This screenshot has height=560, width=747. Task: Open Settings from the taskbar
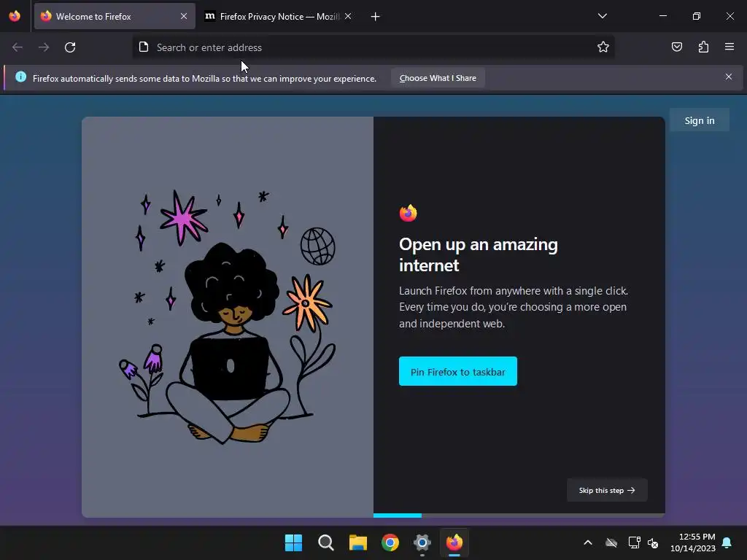click(x=422, y=542)
